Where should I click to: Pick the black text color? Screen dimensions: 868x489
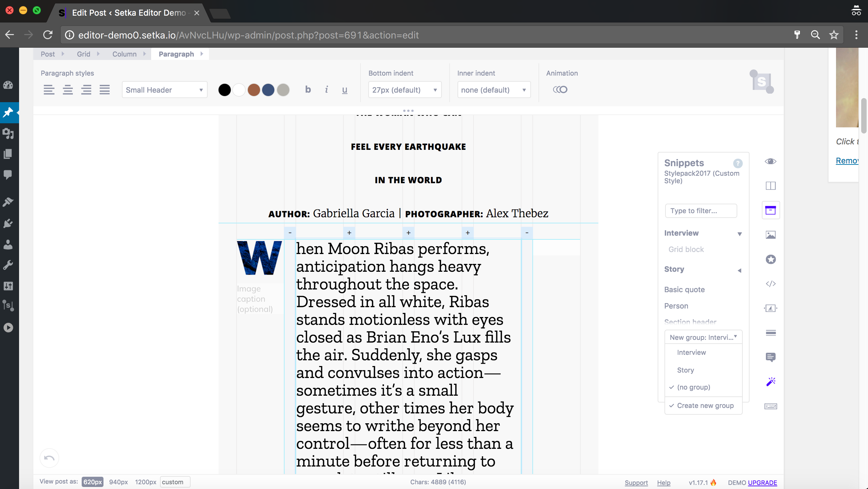point(224,90)
